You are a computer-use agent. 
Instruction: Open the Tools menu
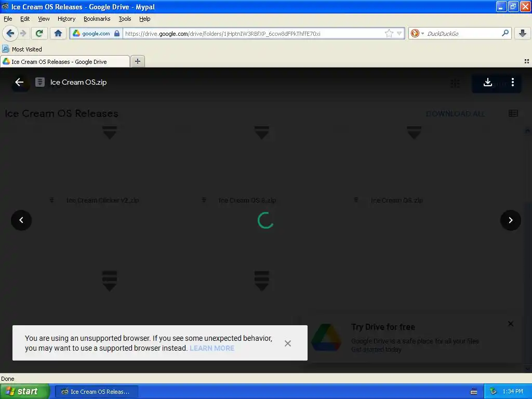125,19
